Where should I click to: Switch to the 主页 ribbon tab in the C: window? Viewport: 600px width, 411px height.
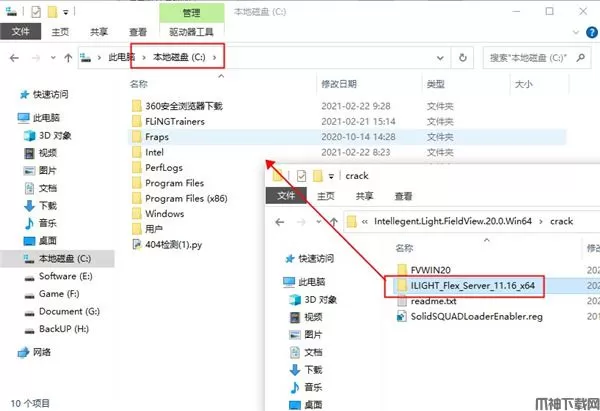coord(60,32)
